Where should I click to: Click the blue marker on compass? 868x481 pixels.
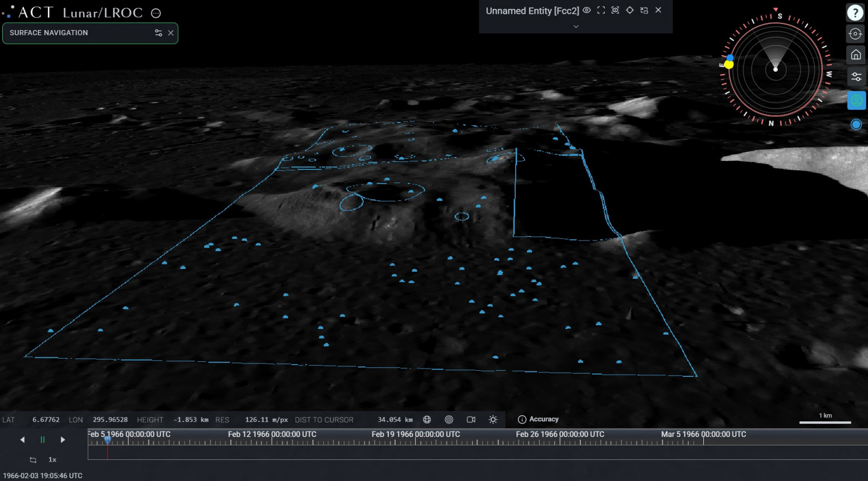click(730, 57)
